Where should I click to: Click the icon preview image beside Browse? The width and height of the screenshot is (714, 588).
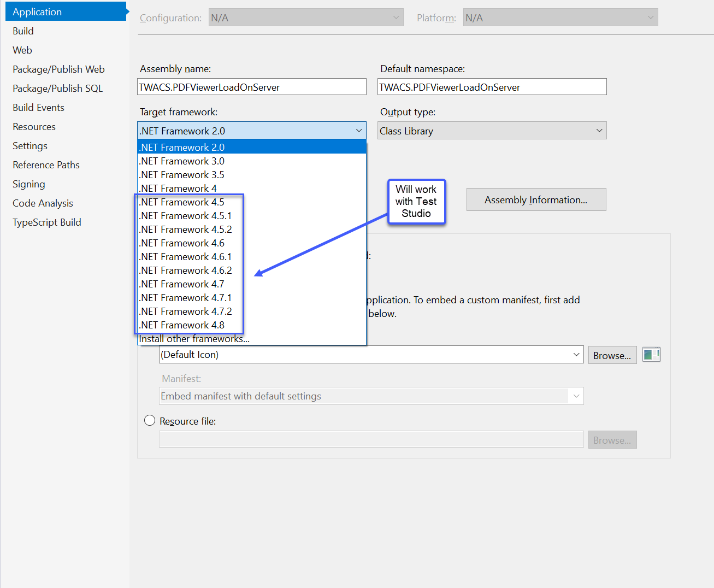(x=651, y=355)
